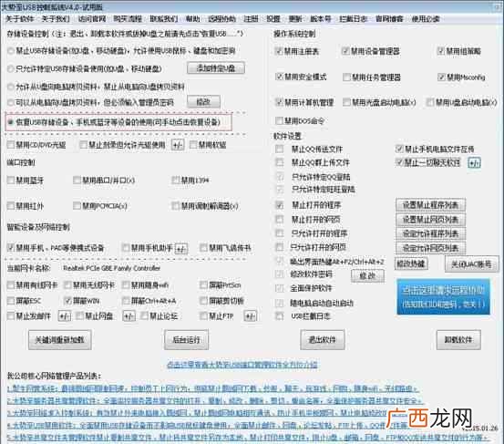
Task: Click the 设定允许程序列表 button
Action: [430, 233]
